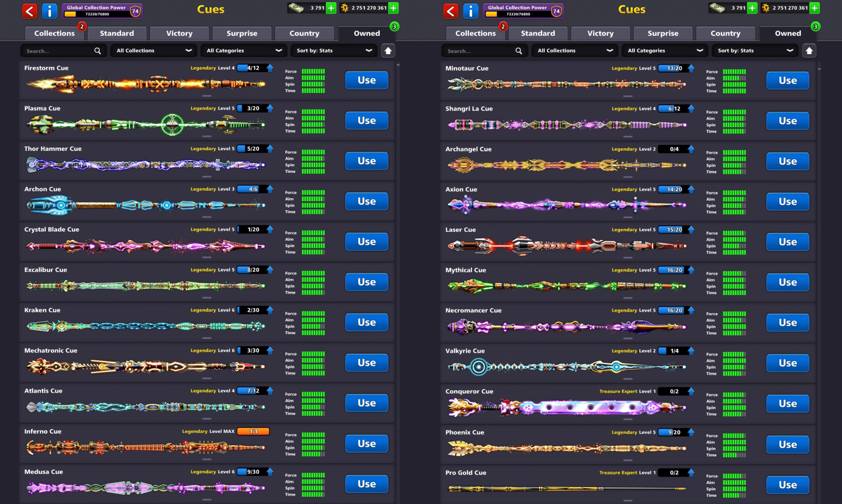Switch to the Victory tab in left panel

point(179,33)
